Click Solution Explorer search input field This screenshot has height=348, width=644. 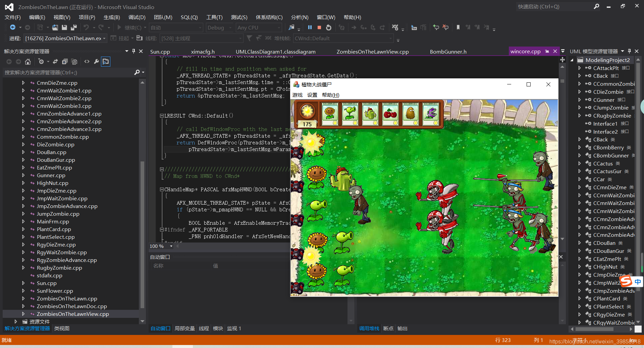69,72
